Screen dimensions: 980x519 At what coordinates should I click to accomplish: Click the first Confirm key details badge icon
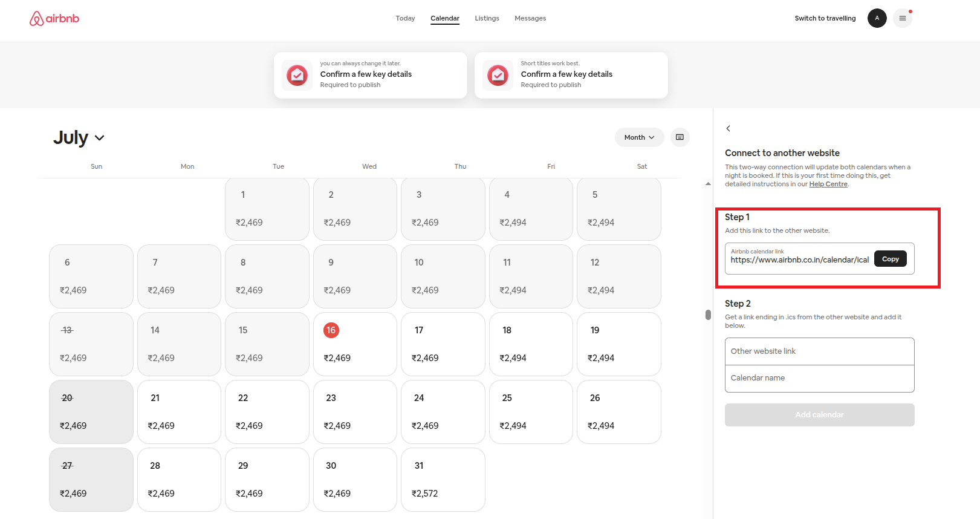point(297,75)
